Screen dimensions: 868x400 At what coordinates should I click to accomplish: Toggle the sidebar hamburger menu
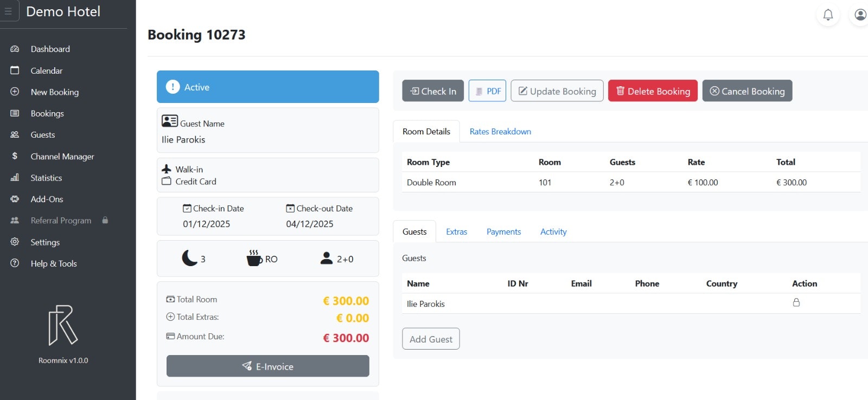tap(8, 11)
